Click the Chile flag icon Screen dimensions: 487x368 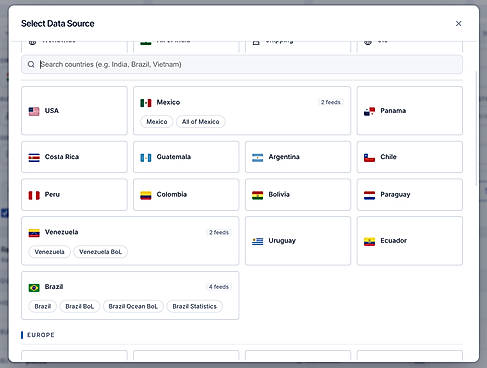click(x=369, y=157)
